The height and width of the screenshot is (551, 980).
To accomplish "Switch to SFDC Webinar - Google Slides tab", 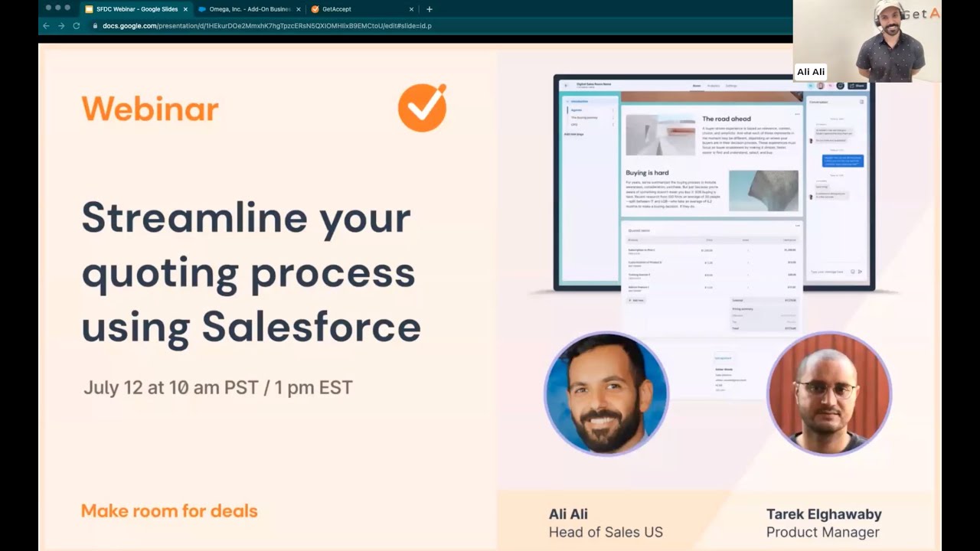I will [x=136, y=9].
